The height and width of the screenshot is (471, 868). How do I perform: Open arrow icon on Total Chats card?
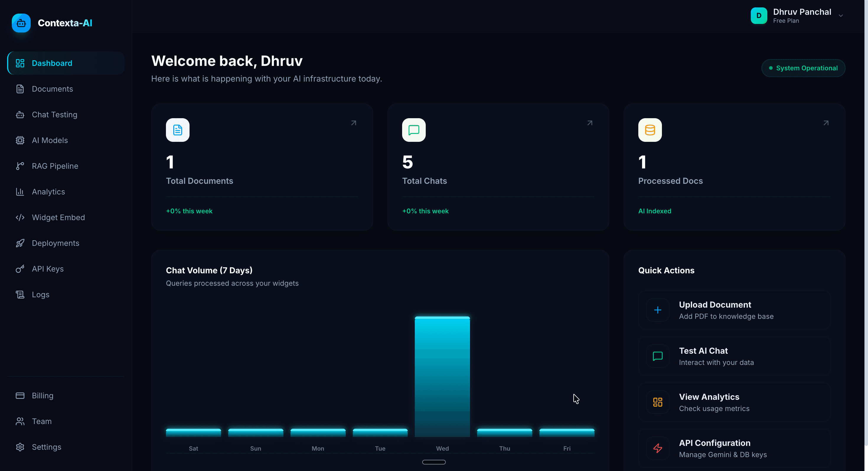point(590,123)
